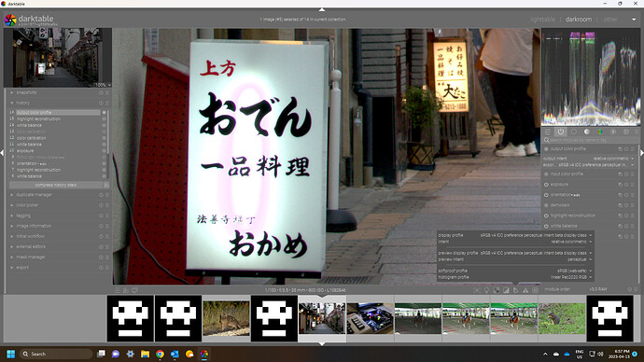Open the Windows Start menu
The height and width of the screenshot is (362, 644).
point(11,354)
